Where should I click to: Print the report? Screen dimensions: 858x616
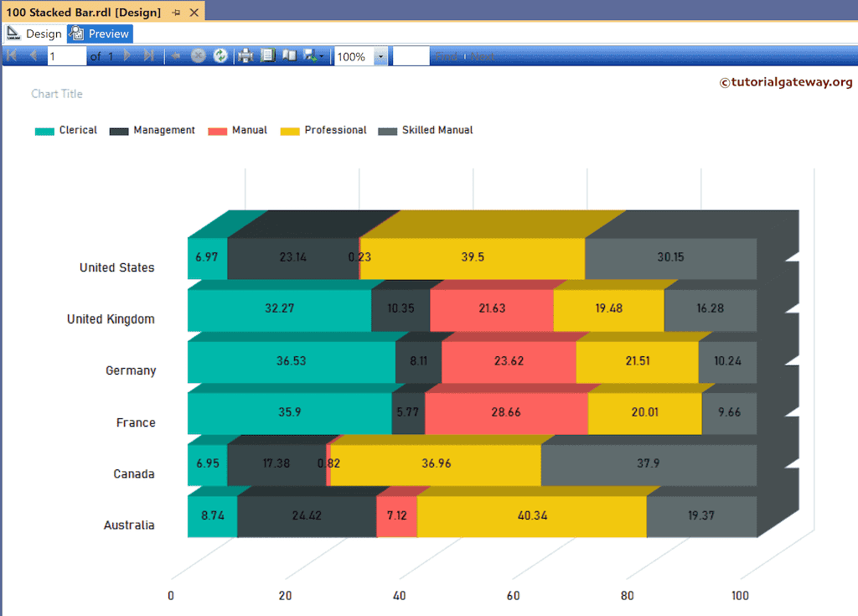pos(244,55)
